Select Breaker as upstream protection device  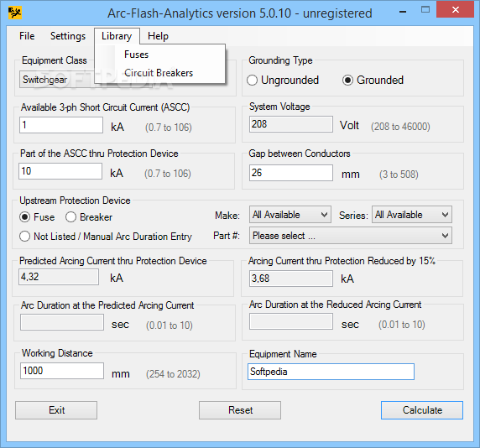(89, 217)
